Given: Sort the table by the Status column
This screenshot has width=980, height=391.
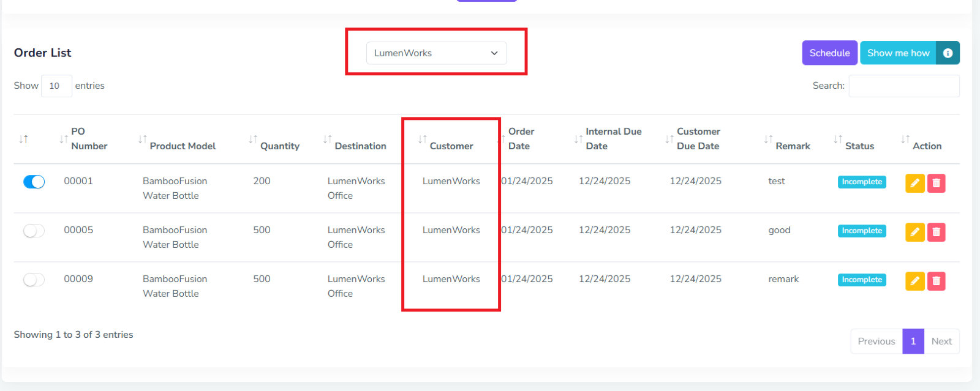Looking at the screenshot, I should [x=859, y=146].
